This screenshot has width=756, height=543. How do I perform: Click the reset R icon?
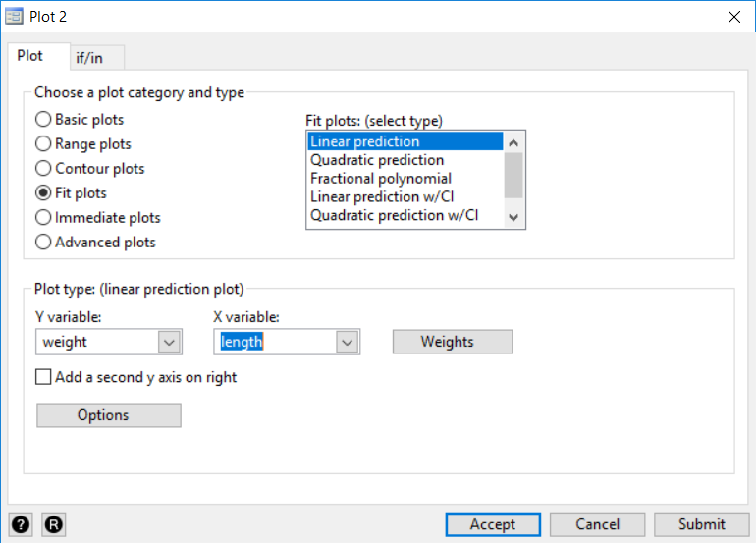(x=53, y=524)
